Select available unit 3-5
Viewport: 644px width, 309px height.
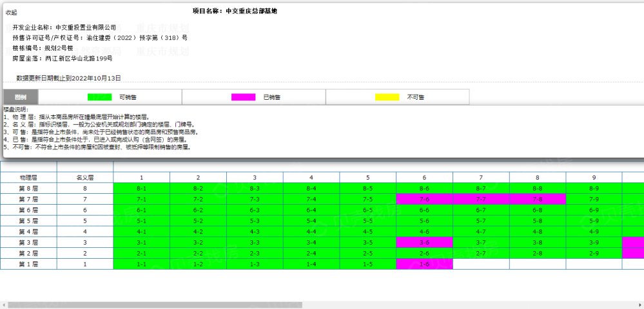tap(368, 242)
